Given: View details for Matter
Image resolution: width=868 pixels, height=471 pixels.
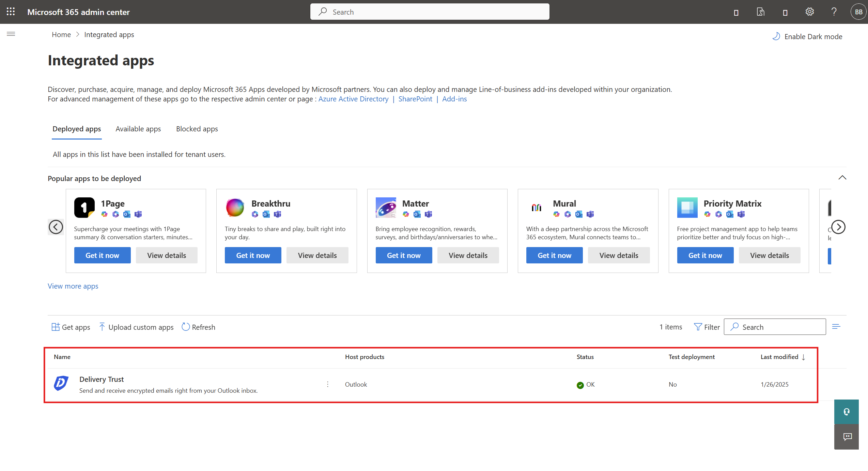Looking at the screenshot, I should (468, 255).
